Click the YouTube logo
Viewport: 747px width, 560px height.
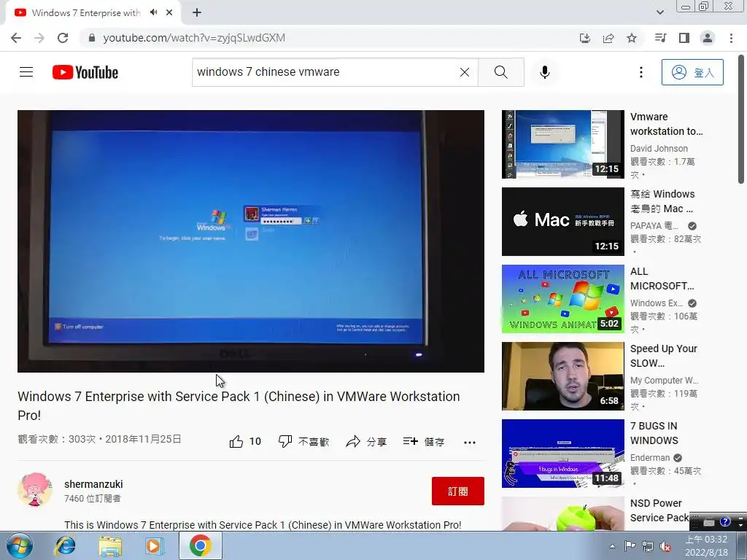tap(85, 72)
